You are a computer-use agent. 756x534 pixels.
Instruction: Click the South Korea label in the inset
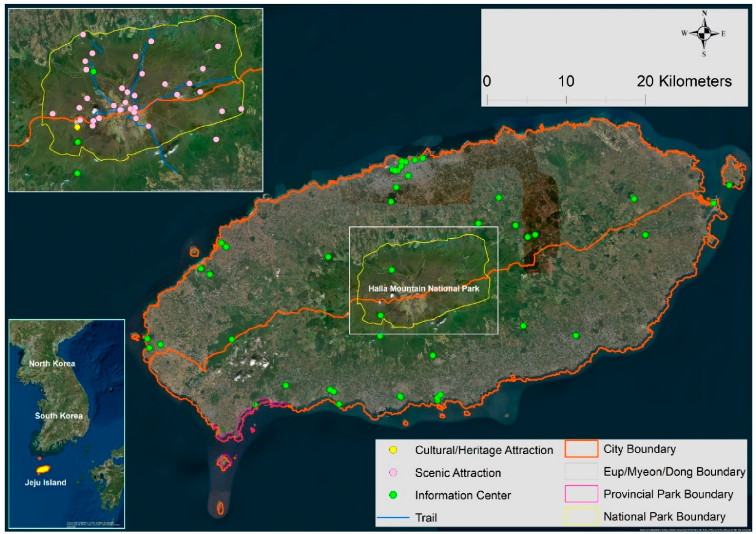59,416
